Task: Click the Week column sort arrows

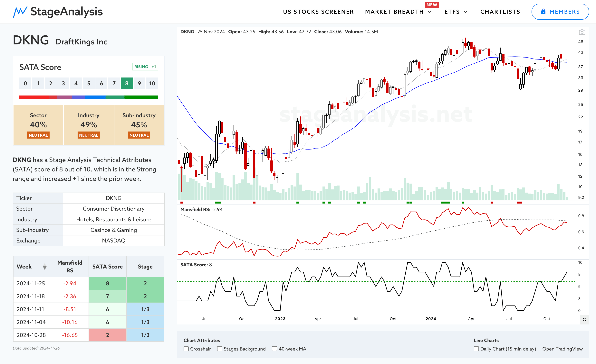Action: (x=45, y=267)
